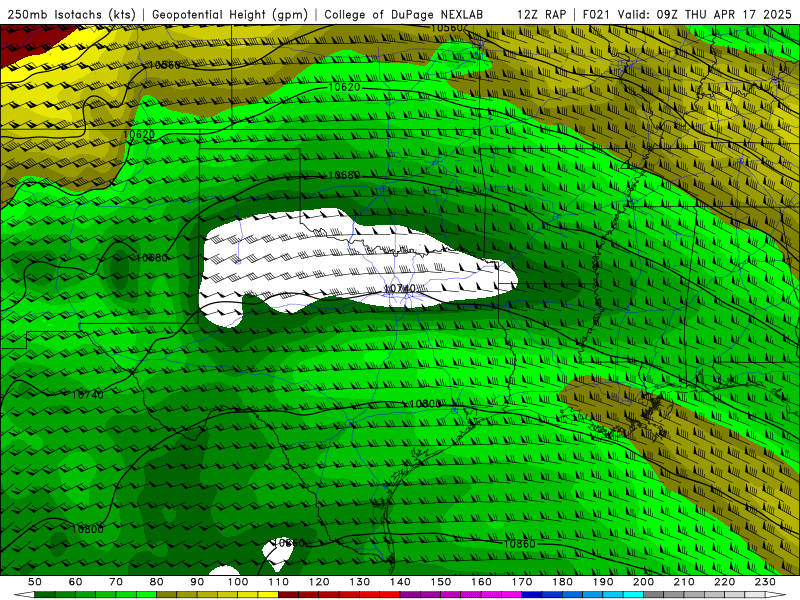Image resolution: width=800 pixels, height=600 pixels.
Task: Select the "12Z RAP" model run label
Action: pos(541,14)
